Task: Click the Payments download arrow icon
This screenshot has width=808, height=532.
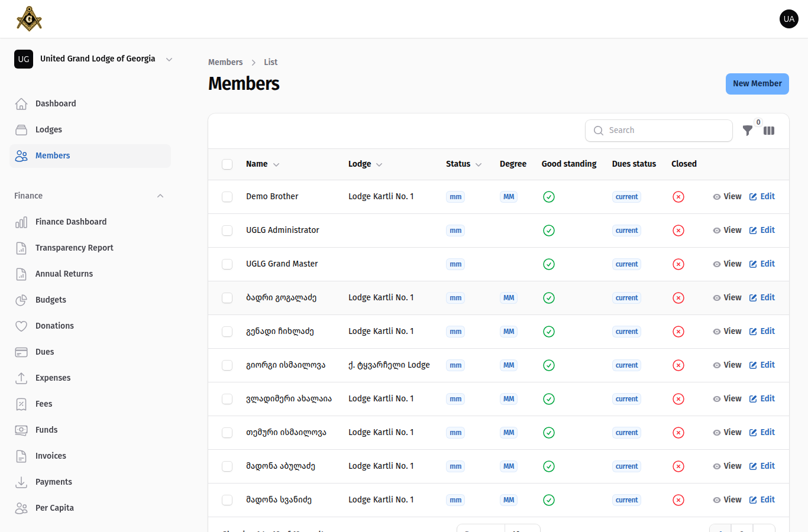Action: [x=21, y=482]
